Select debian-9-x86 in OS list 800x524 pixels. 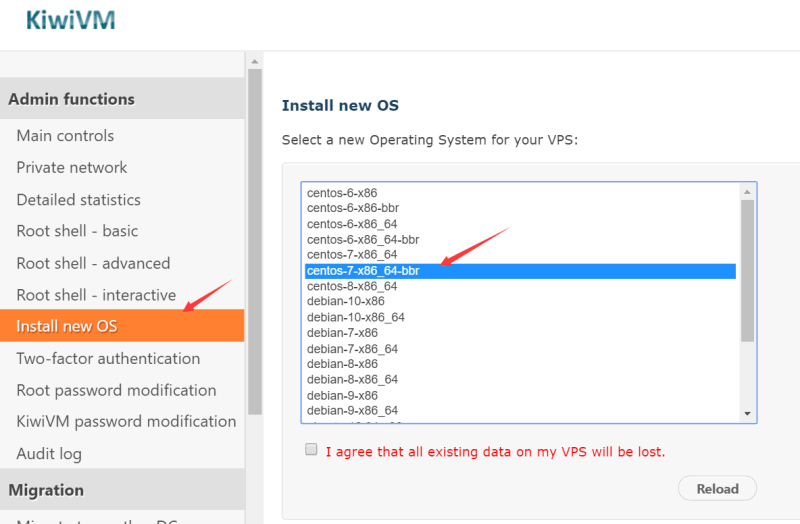(520, 395)
